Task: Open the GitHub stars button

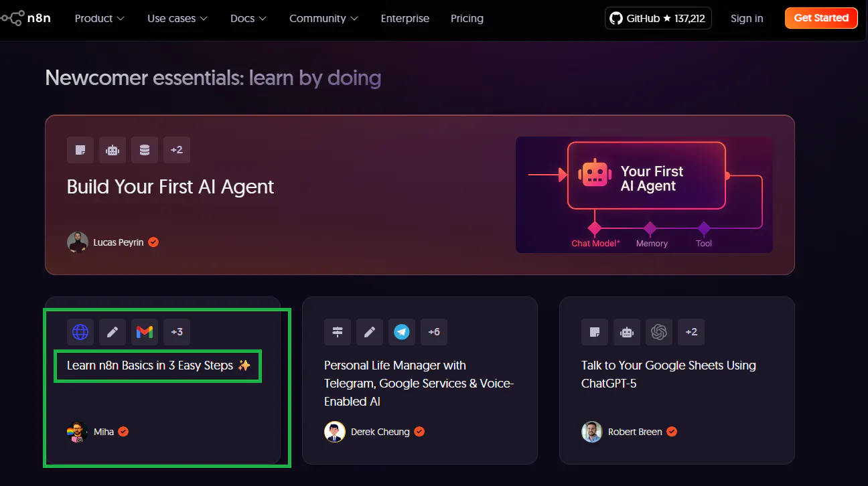Action: click(658, 18)
